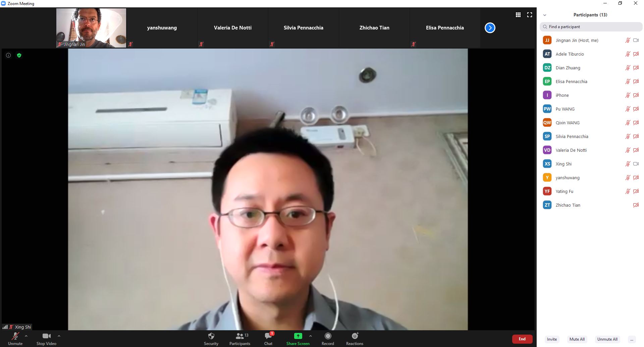The image size is (644, 347).
Task: Unmute your microphone
Action: click(15, 336)
